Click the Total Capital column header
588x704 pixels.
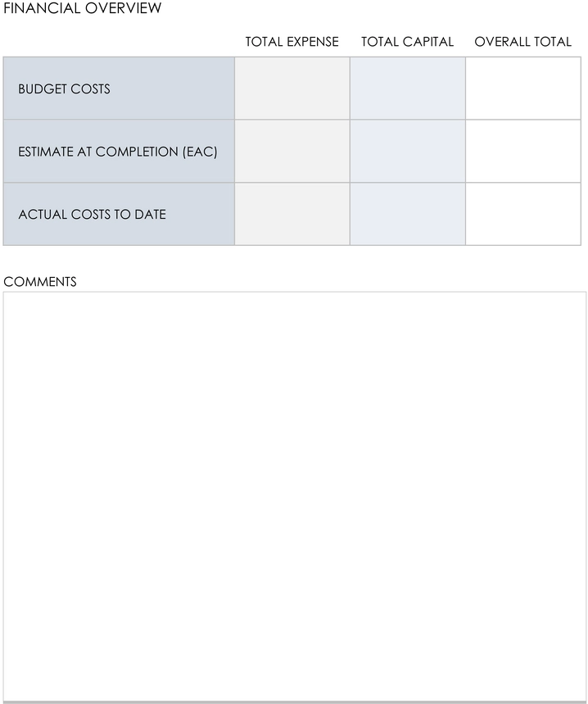click(x=408, y=42)
